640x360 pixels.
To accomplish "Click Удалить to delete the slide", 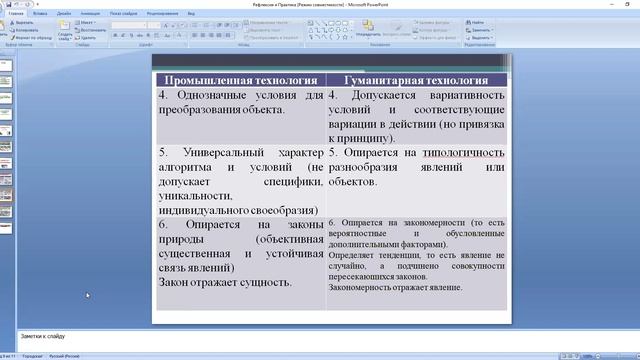I will tap(85, 38).
